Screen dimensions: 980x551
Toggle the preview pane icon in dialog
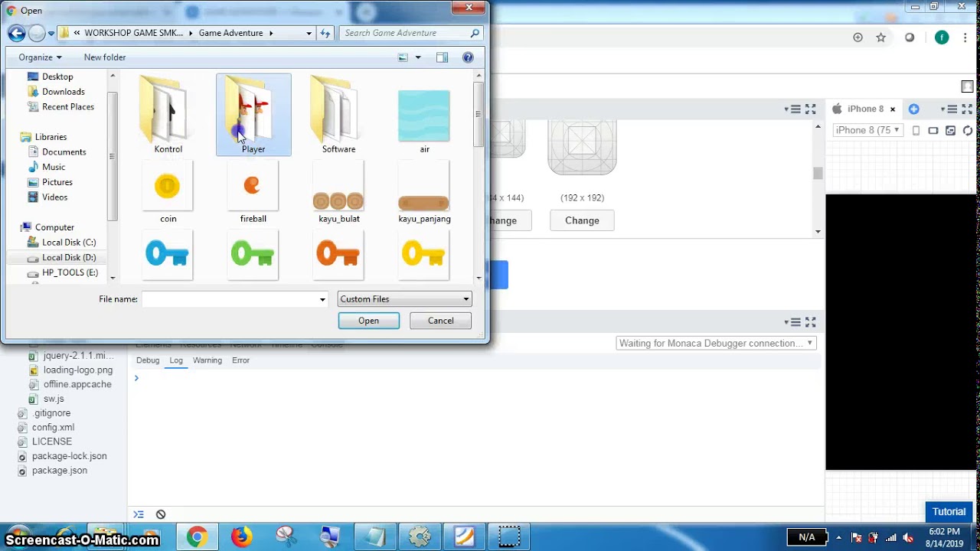442,57
